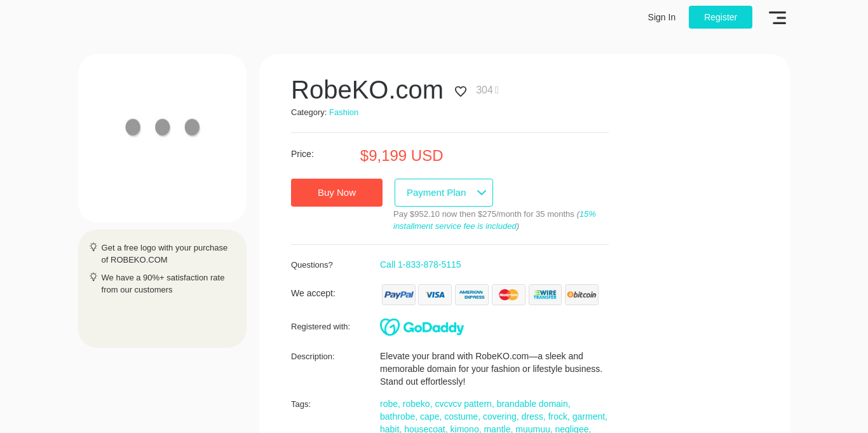Click the American Express icon
Viewport: 868px width, 433px height.
(x=471, y=295)
